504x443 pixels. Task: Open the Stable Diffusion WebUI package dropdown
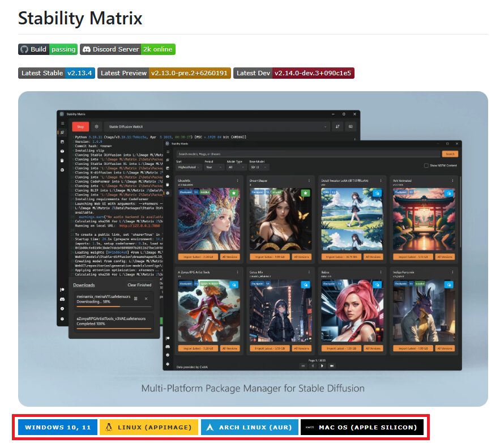(217, 127)
